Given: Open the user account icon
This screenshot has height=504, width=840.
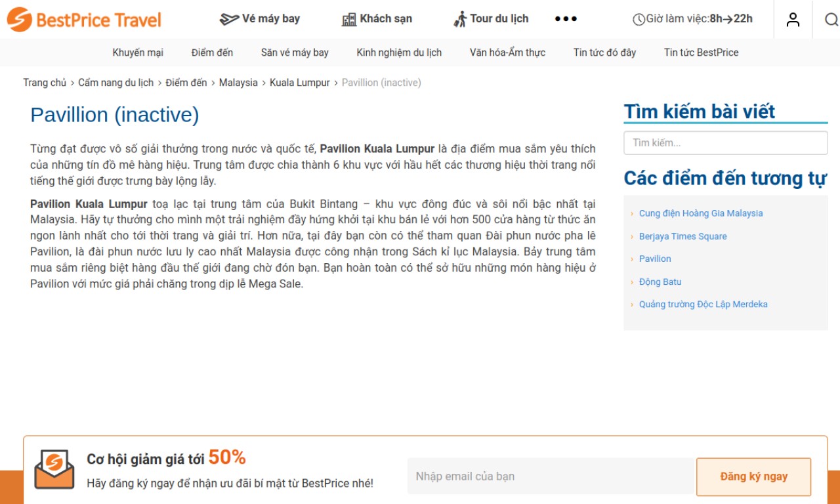Looking at the screenshot, I should point(793,20).
